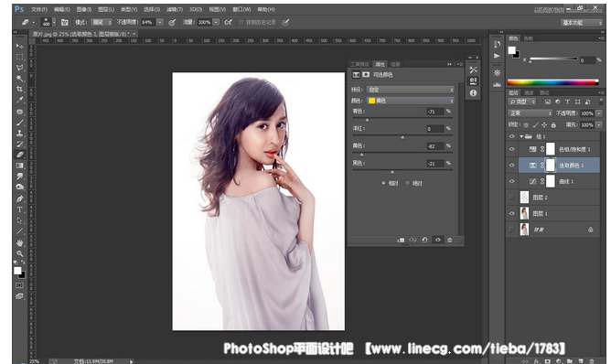Click trash icon in Properties panel
The height and width of the screenshot is (364, 611).
pos(450,240)
